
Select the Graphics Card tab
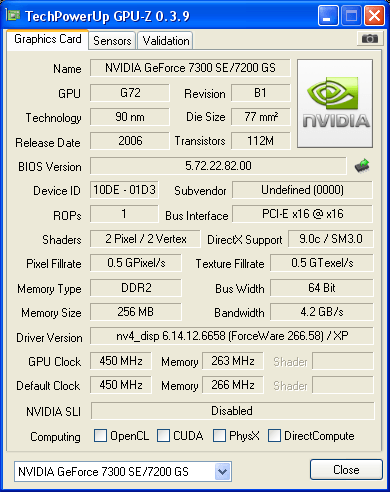48,39
